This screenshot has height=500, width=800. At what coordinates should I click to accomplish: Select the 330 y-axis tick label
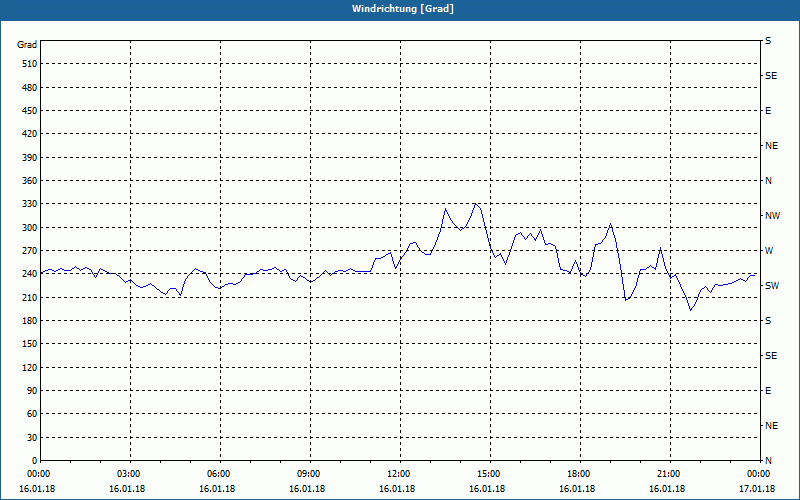coord(30,204)
